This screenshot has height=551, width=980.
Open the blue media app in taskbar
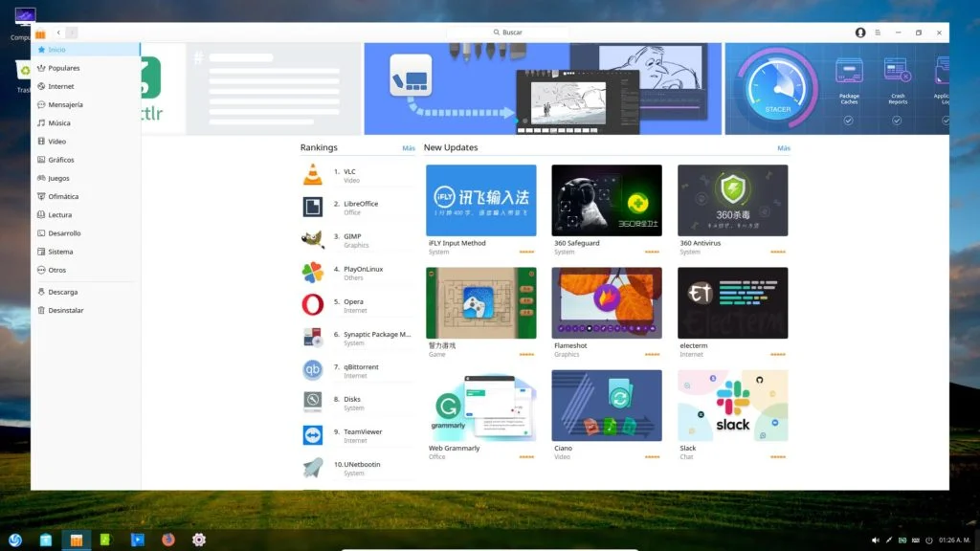point(138,540)
